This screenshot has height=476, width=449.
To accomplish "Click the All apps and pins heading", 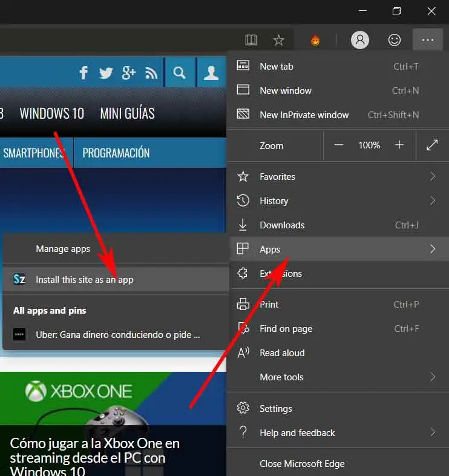I will (x=50, y=311).
